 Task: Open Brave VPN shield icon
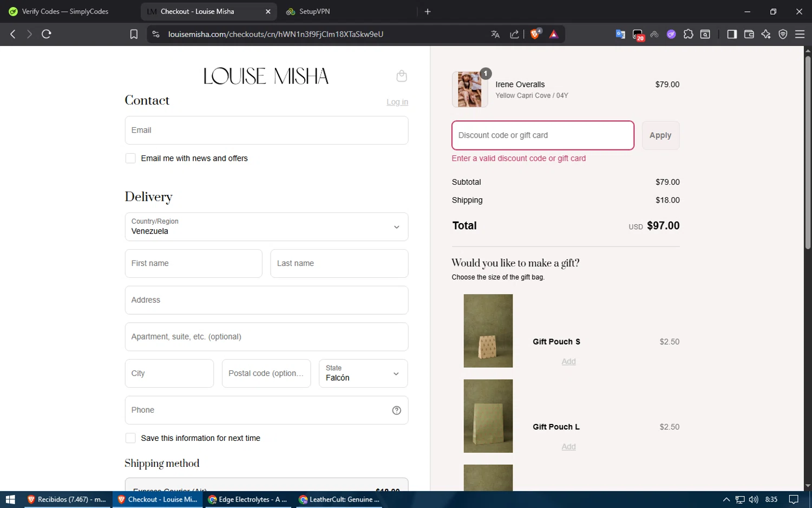coord(783,34)
